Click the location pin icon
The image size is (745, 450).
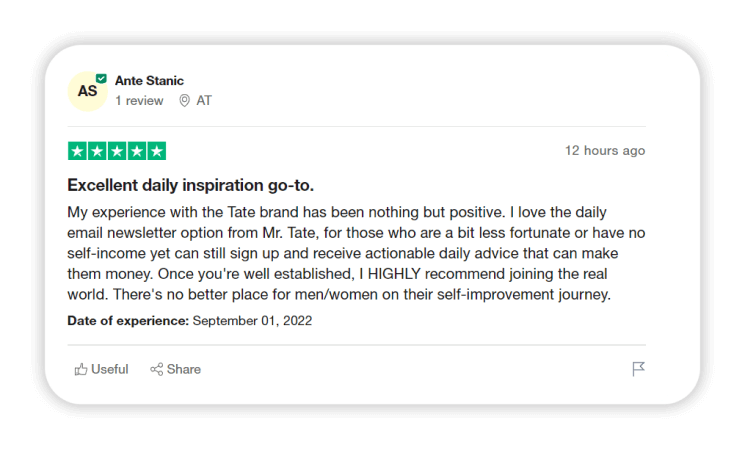coord(184,101)
